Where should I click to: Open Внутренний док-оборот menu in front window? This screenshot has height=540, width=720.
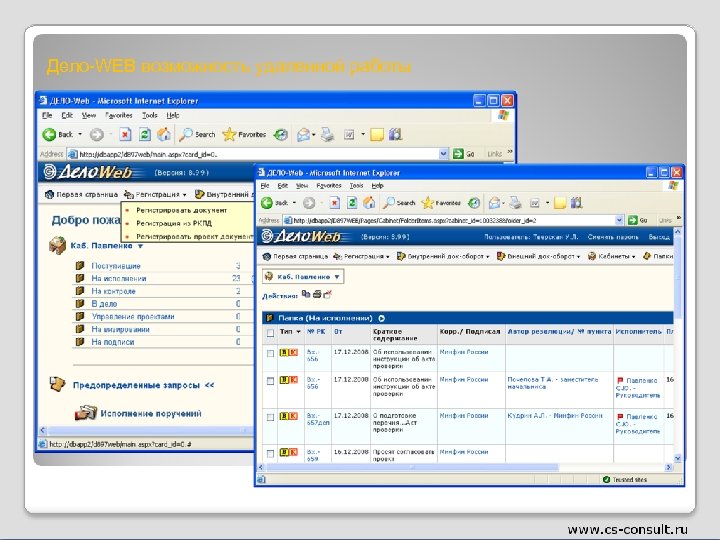(443, 256)
